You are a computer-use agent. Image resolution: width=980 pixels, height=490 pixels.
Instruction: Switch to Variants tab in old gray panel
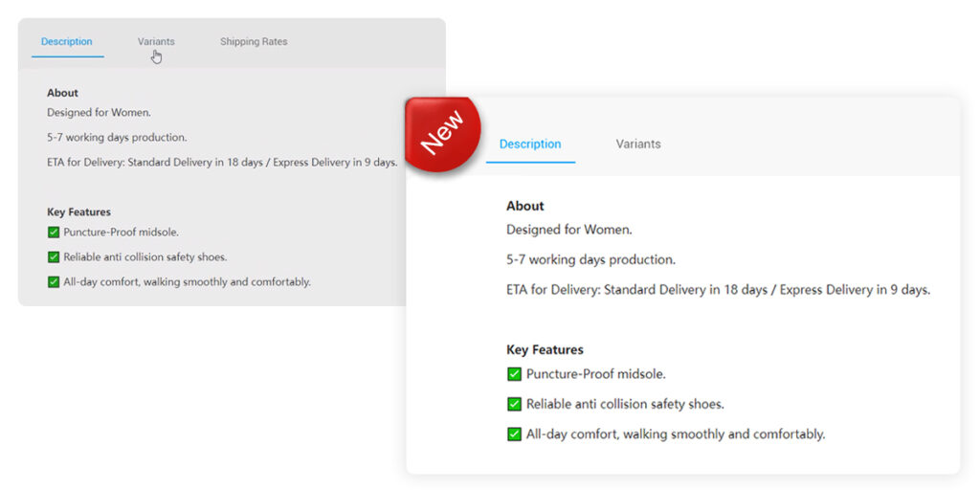[x=156, y=42]
